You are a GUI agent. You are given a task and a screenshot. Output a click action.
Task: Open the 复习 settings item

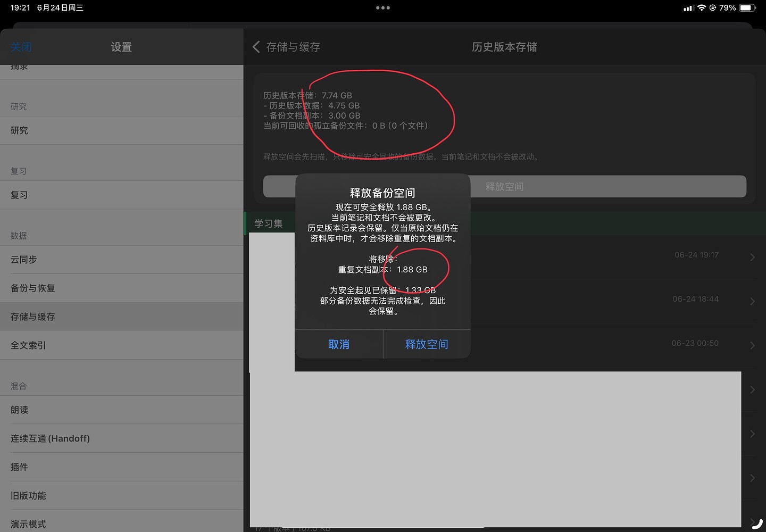[x=122, y=195]
